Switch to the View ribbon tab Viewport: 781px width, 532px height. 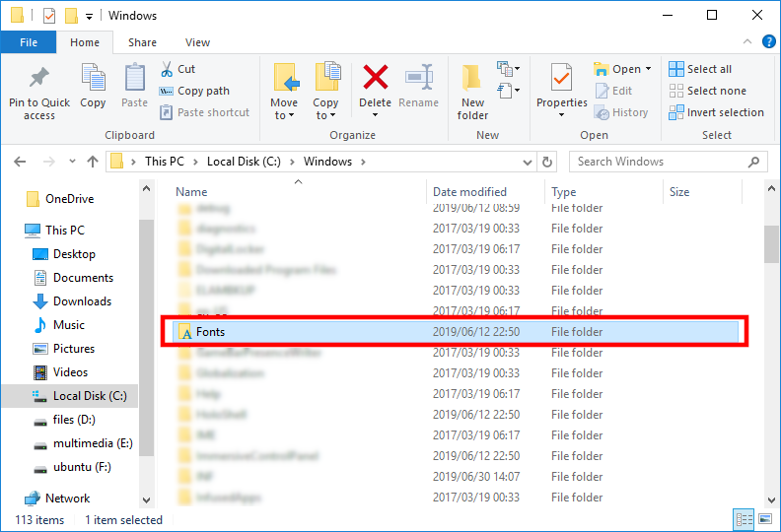(197, 42)
